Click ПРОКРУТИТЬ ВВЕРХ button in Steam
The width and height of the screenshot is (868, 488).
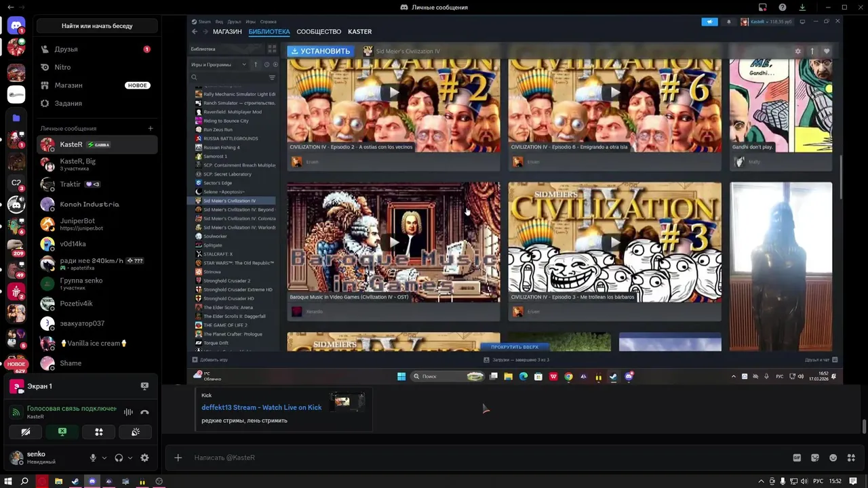[514, 346]
